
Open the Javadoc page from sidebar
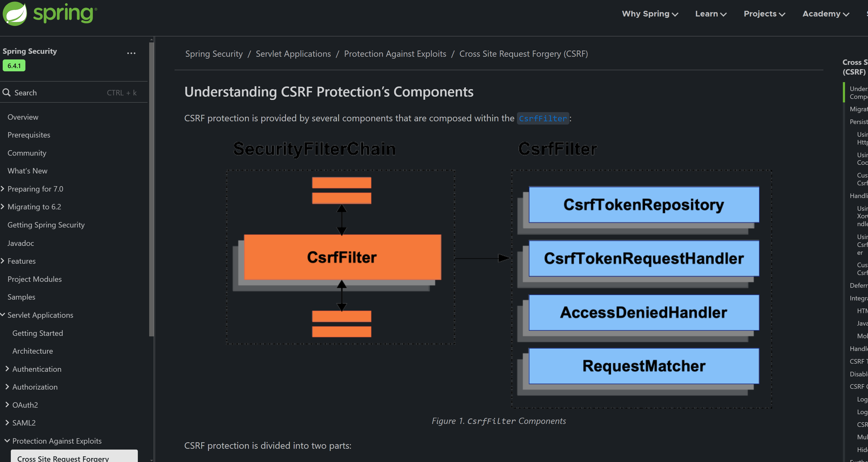(x=21, y=243)
